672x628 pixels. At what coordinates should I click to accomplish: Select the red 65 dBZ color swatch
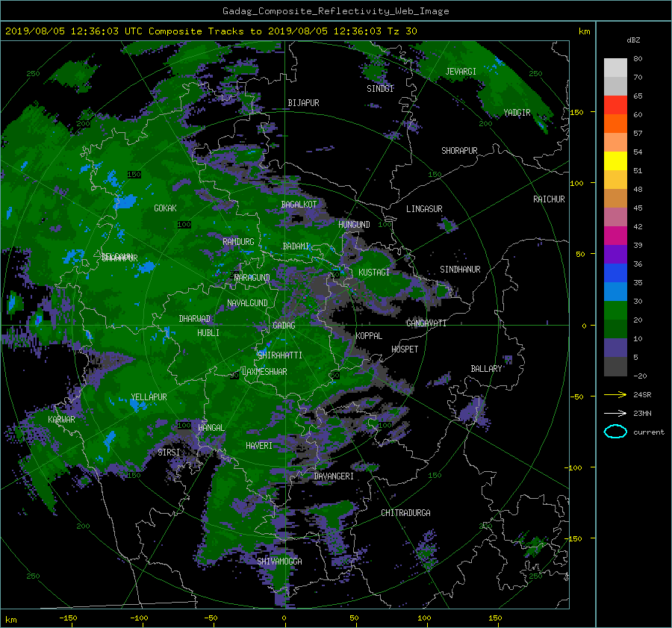click(615, 105)
